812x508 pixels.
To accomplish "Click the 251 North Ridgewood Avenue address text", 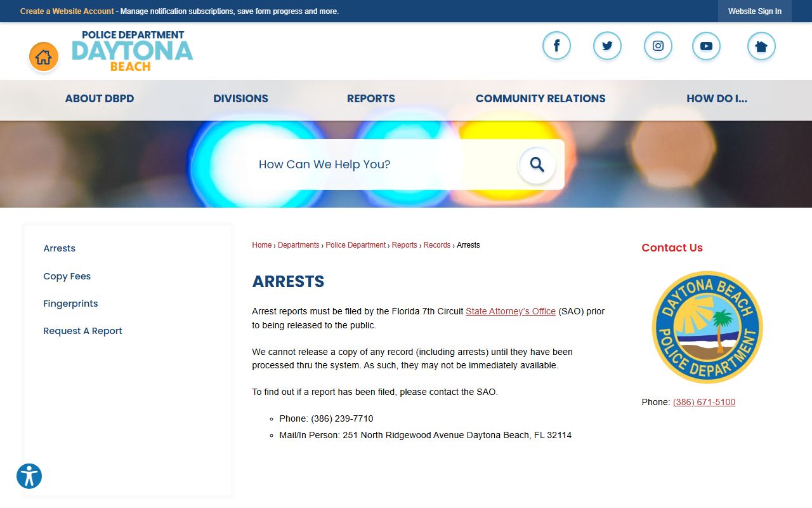I will 457,435.
